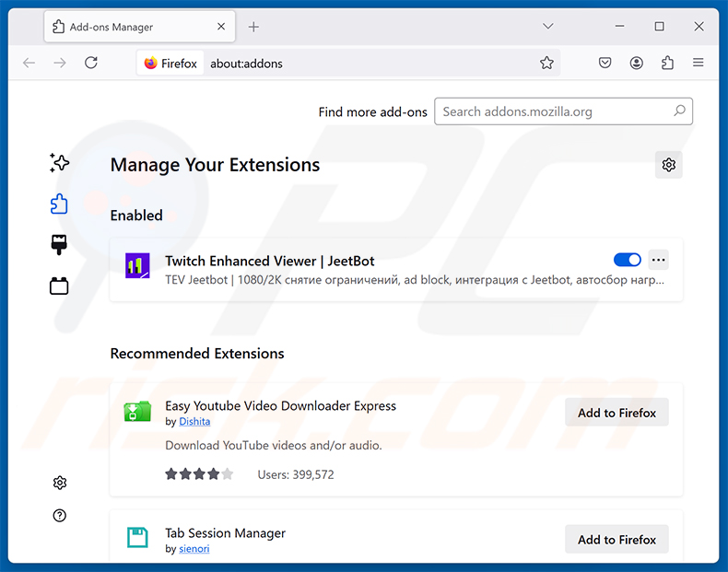Click the TEV Jeetbot description text
Screen dimensions: 728x572
415,280
